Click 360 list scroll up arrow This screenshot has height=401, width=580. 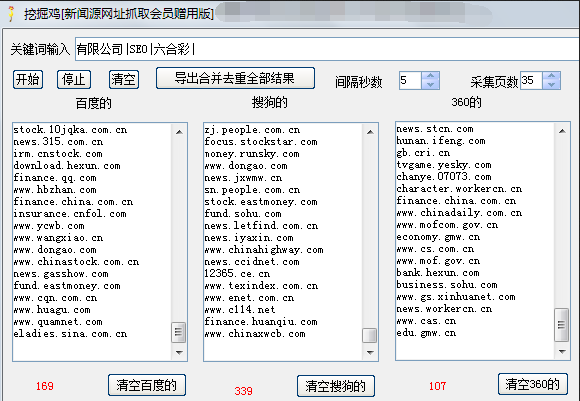(562, 131)
